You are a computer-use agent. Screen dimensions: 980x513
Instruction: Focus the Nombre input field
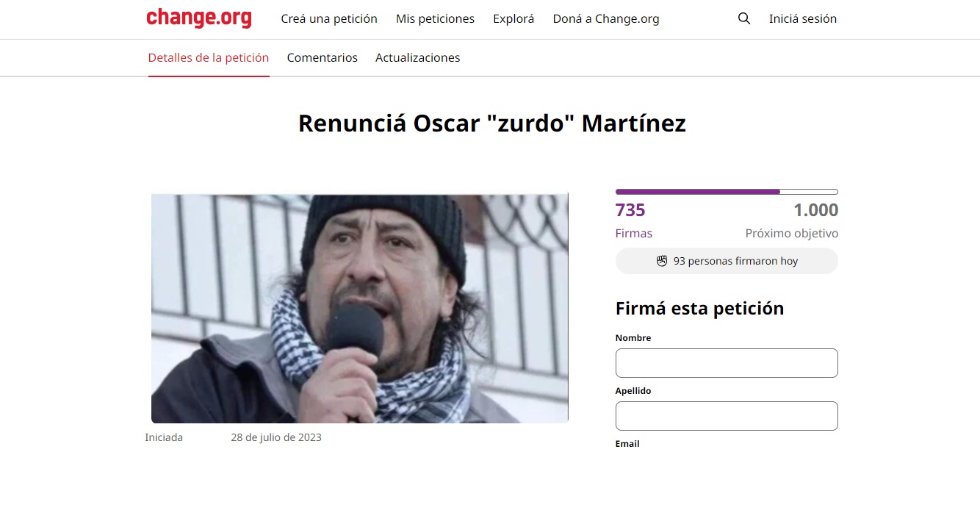point(727,363)
